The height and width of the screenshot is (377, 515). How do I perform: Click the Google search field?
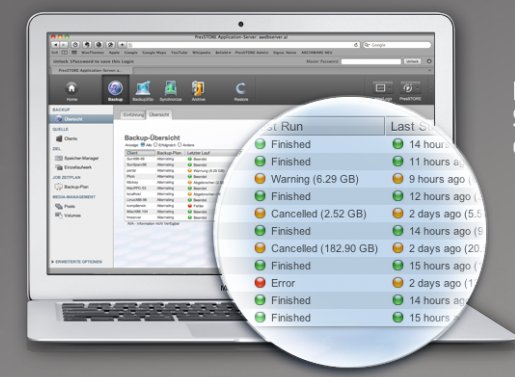click(397, 45)
